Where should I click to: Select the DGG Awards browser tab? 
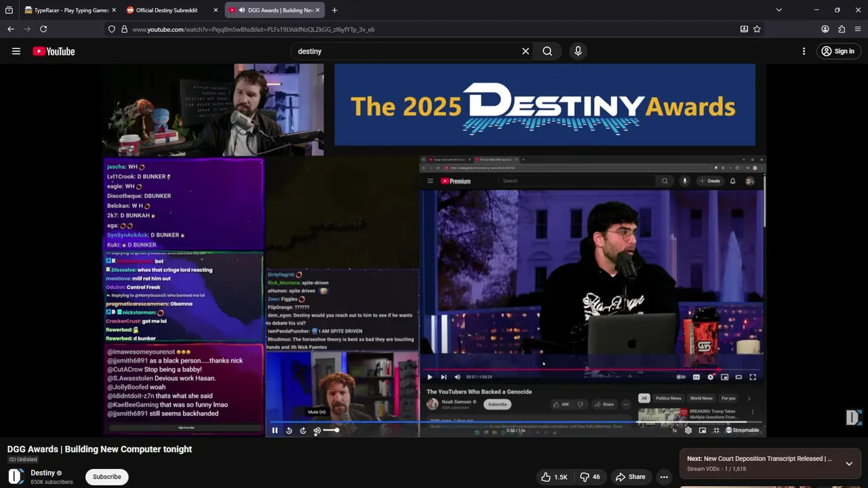(x=275, y=10)
